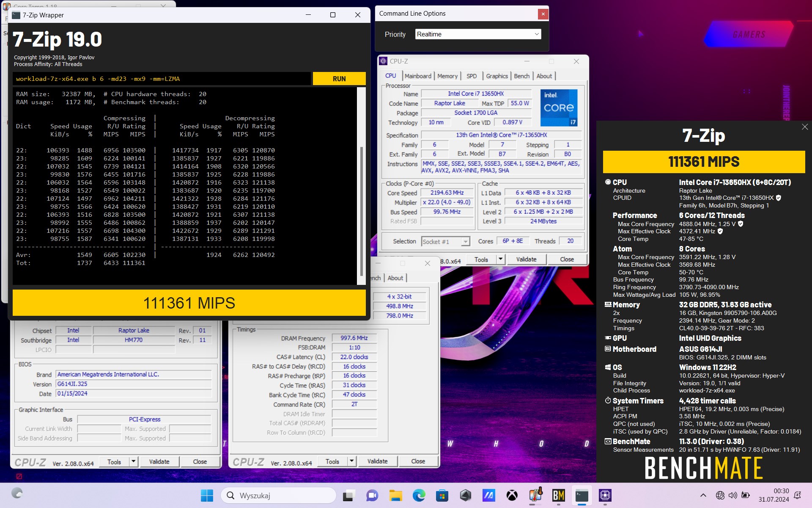Switch to the Mainboard tab in CPU-Z
Screen dimensions: 812x508
418,76
